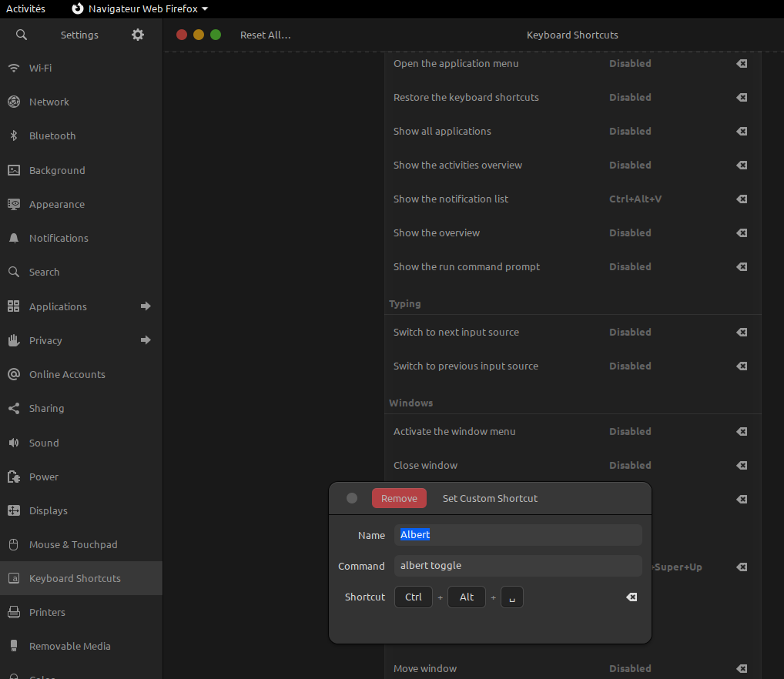Click the Command input field showing 'albert toggle'
This screenshot has width=784, height=679.
[x=518, y=566]
